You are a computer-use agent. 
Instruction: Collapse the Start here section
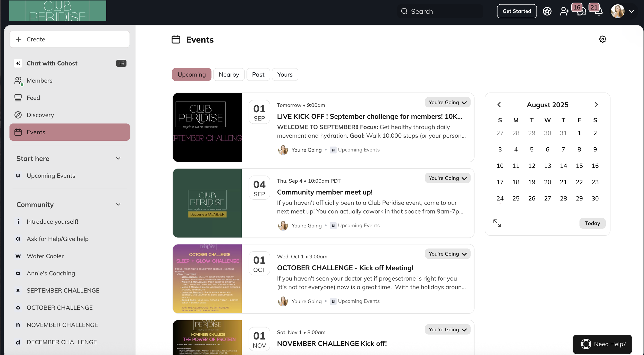click(x=118, y=158)
